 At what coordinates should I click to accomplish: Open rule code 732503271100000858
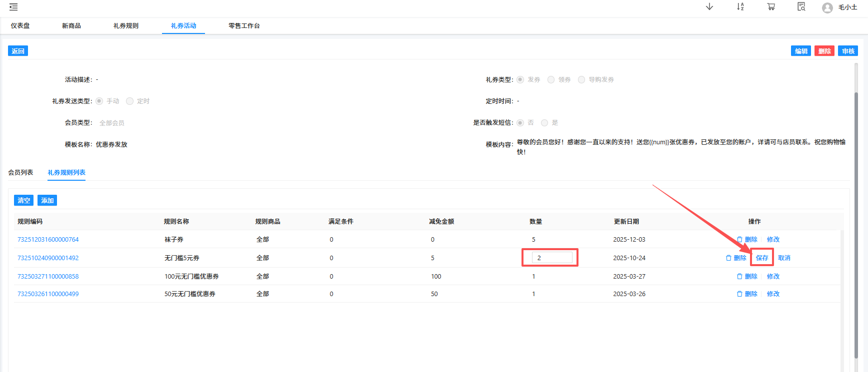coord(48,277)
